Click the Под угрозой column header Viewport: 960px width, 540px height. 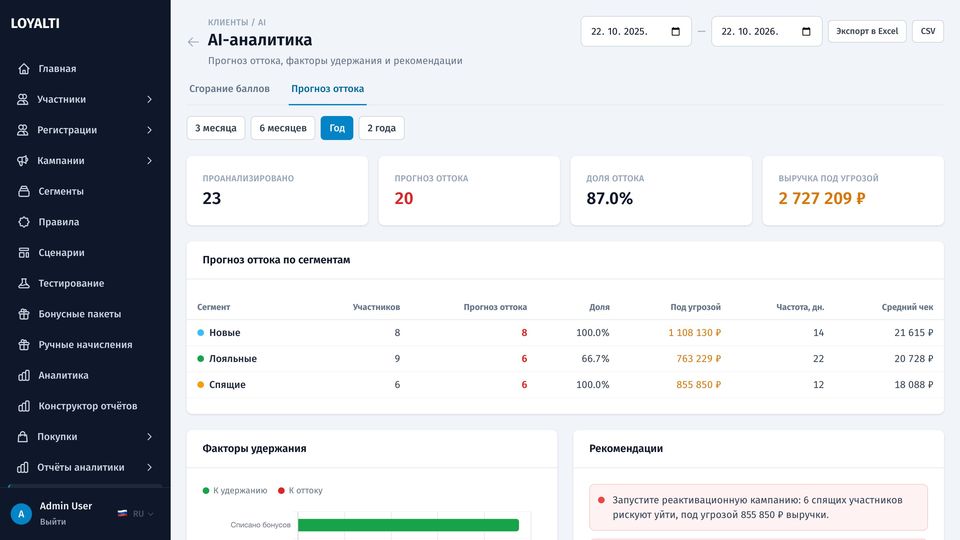coord(696,307)
